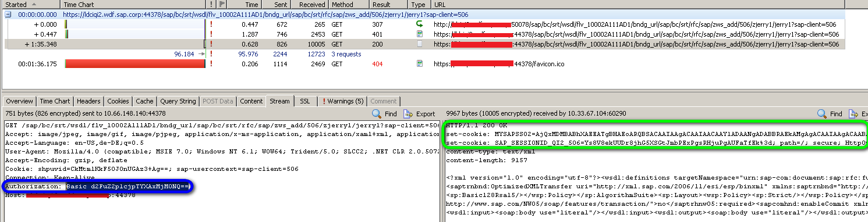Click the red time chart bar of favicon.ico request
Viewport: 868px width, 222px height.
[x=134, y=64]
